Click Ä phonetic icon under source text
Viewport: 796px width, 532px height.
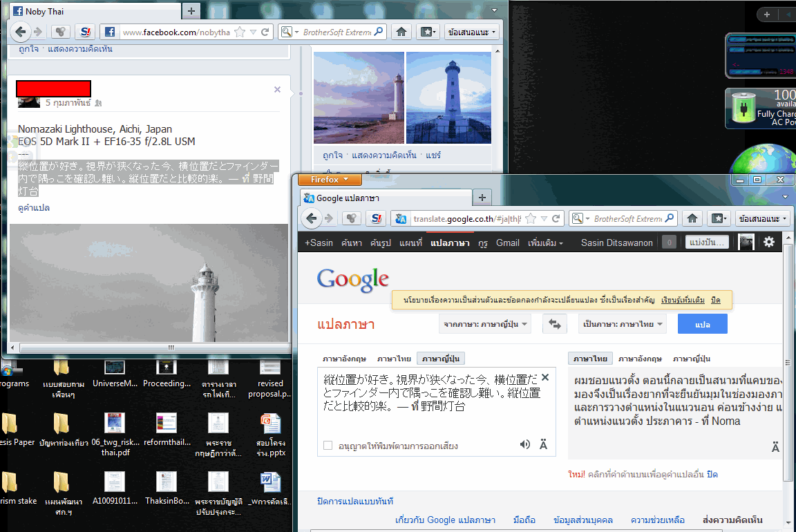pos(543,445)
